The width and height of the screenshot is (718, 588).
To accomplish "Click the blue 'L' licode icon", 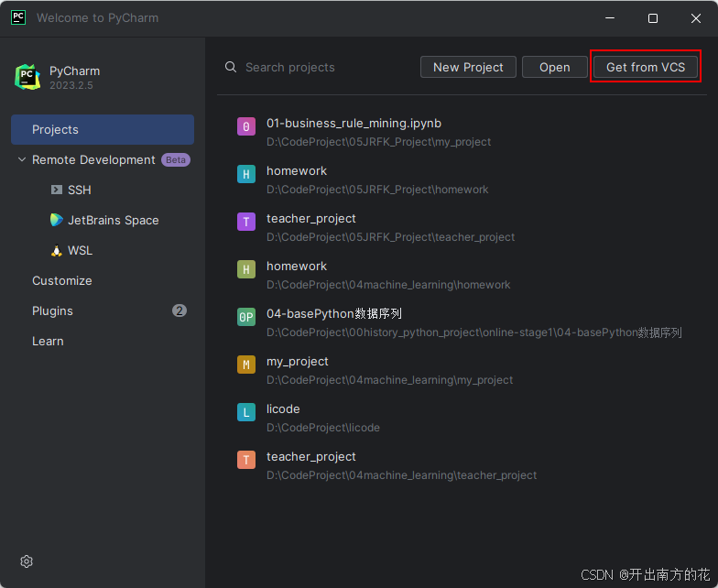I will 245,412.
